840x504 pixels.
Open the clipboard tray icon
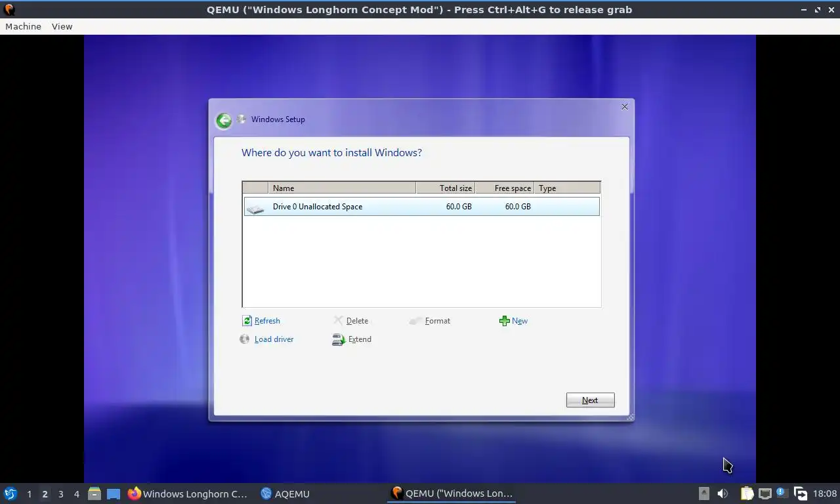click(747, 493)
